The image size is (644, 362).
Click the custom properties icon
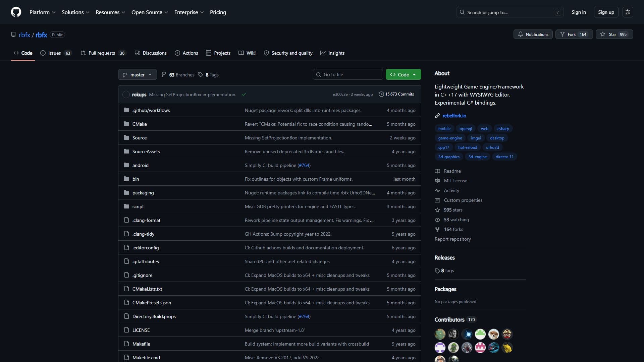(437, 200)
